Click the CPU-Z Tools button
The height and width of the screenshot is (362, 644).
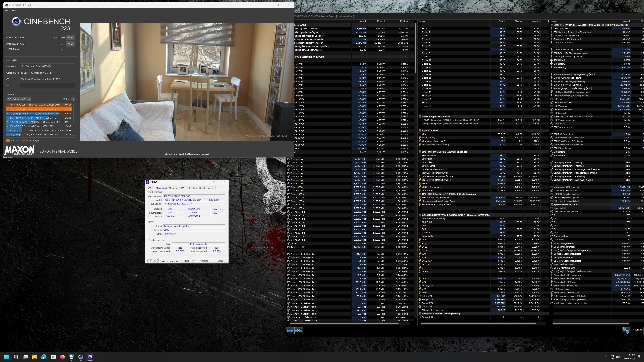tap(186, 261)
